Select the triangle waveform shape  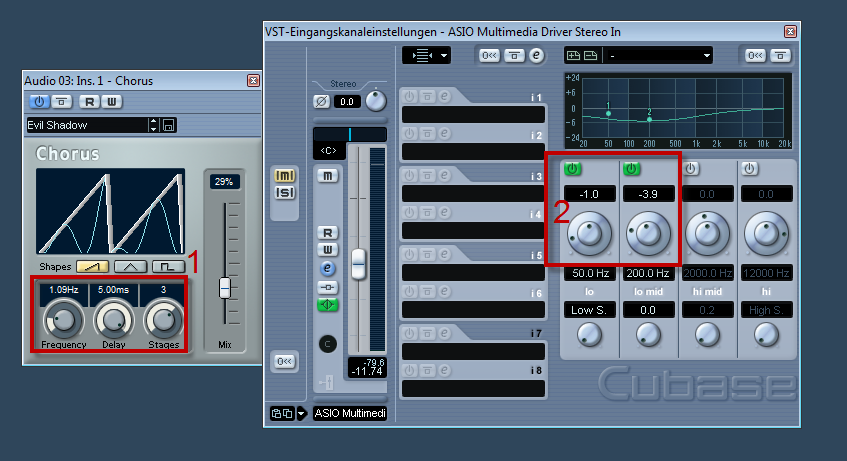(131, 266)
